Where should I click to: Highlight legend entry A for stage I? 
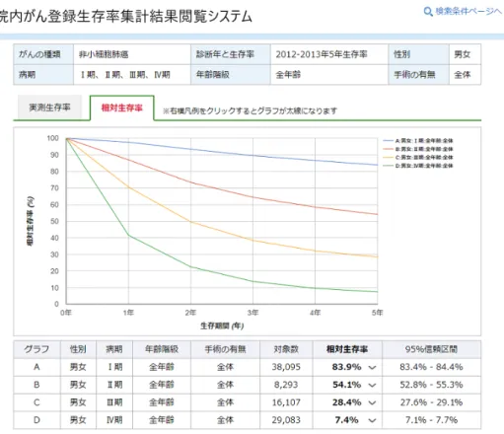pyautogui.click(x=418, y=141)
